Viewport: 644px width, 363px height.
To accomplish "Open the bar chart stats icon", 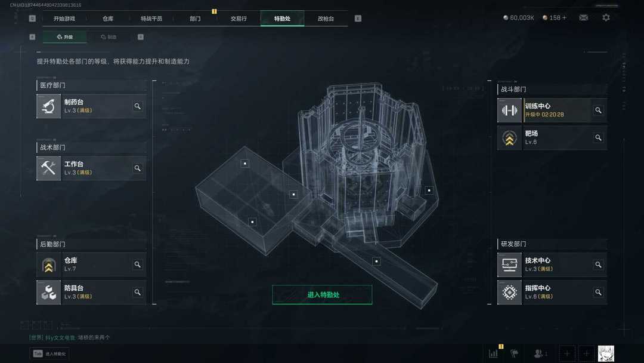I will click(x=493, y=353).
